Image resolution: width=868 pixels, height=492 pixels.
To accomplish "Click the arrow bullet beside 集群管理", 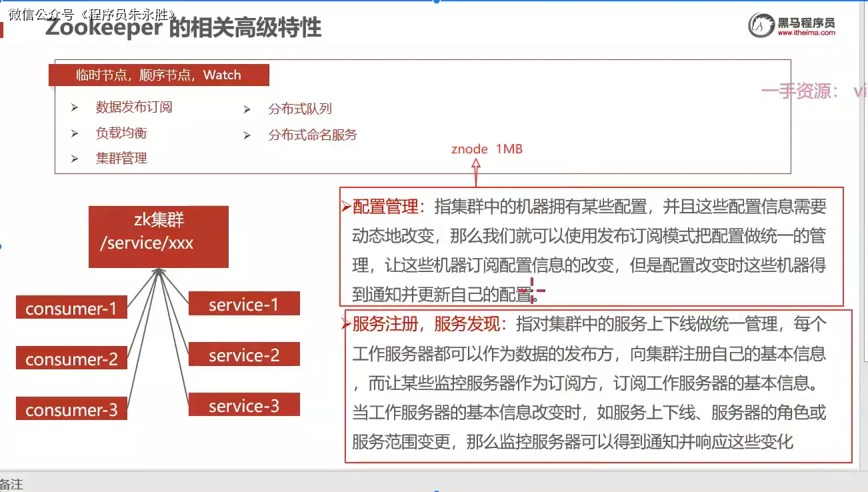I will pyautogui.click(x=75, y=159).
